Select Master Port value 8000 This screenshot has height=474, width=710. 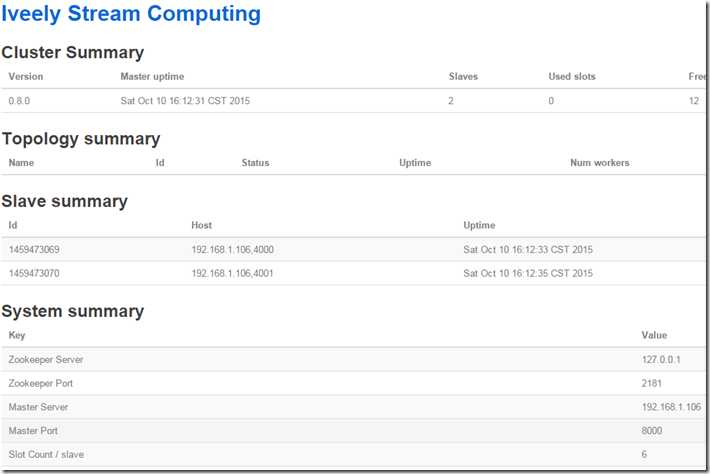pos(652,431)
